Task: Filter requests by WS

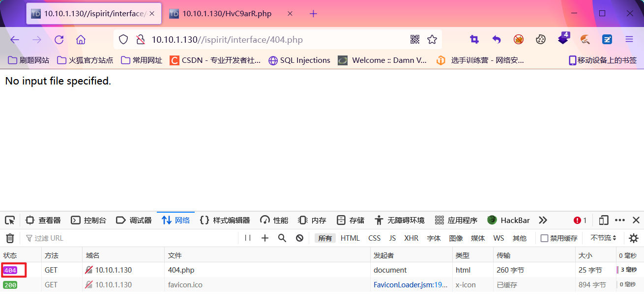Action: pos(498,238)
